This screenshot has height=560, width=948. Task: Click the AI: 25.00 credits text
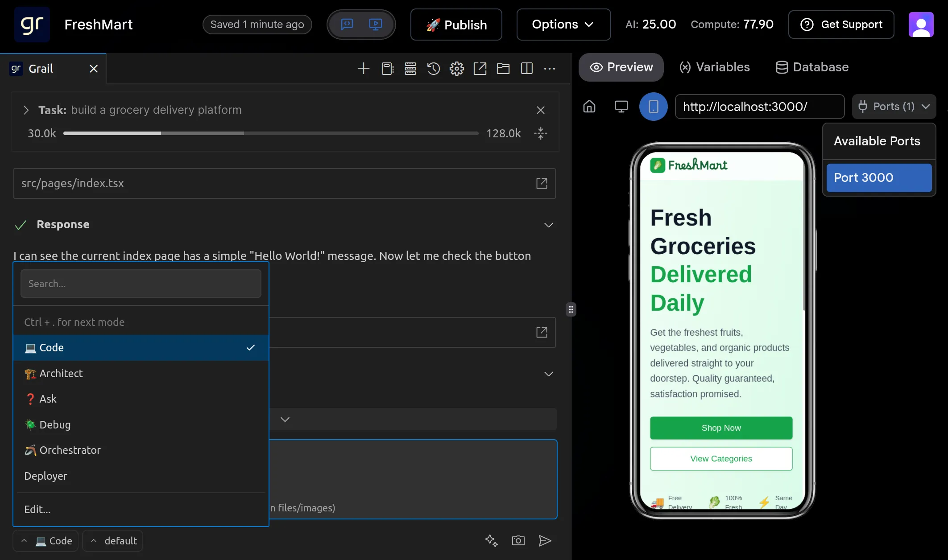650,25
